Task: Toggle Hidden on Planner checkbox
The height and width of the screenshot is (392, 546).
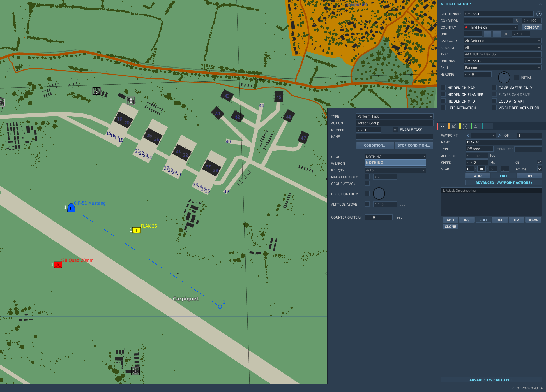Action: pos(443,94)
